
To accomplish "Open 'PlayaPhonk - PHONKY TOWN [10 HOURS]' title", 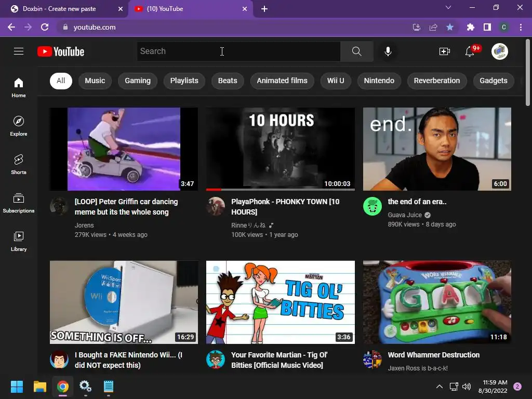I will pos(285,207).
